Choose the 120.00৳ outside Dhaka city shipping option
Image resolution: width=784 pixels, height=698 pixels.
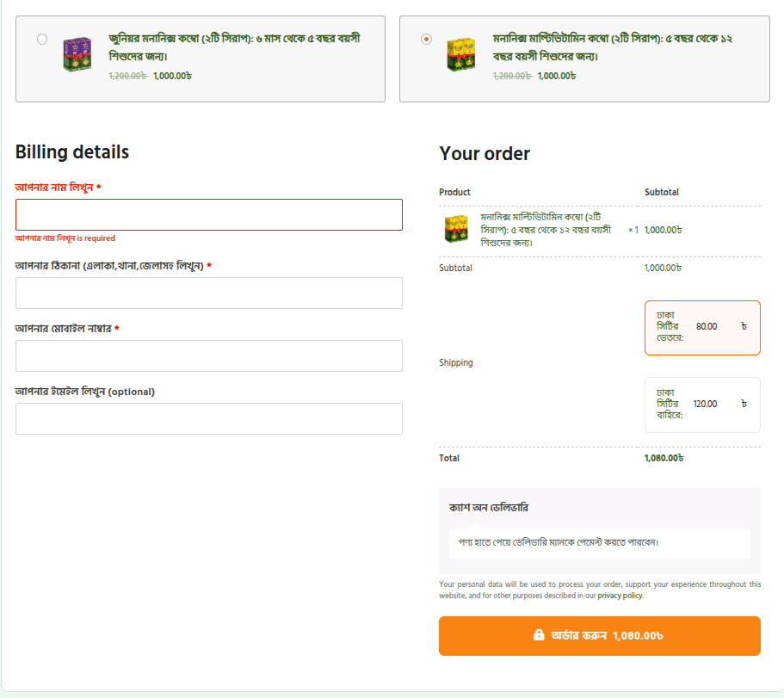[x=701, y=404]
